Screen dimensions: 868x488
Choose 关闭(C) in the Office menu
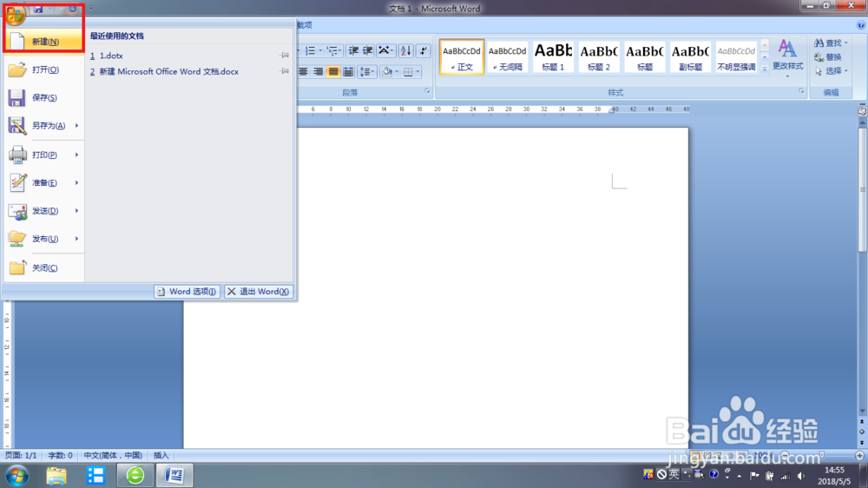(44, 267)
